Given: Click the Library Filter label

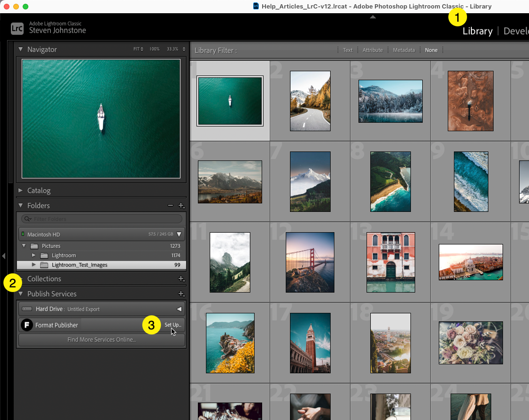Looking at the screenshot, I should point(215,50).
